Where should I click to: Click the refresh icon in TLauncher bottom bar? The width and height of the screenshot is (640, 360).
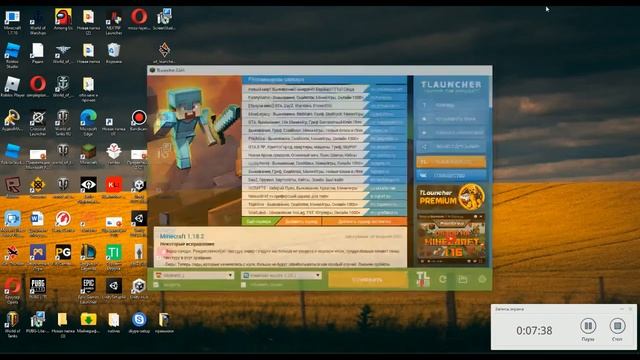[x=442, y=280]
